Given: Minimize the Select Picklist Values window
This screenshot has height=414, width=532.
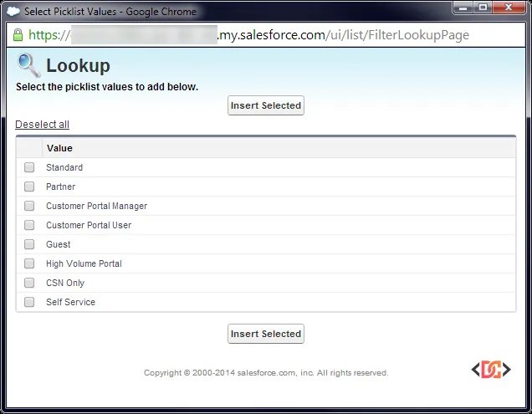Looking at the screenshot, I should [x=463, y=8].
